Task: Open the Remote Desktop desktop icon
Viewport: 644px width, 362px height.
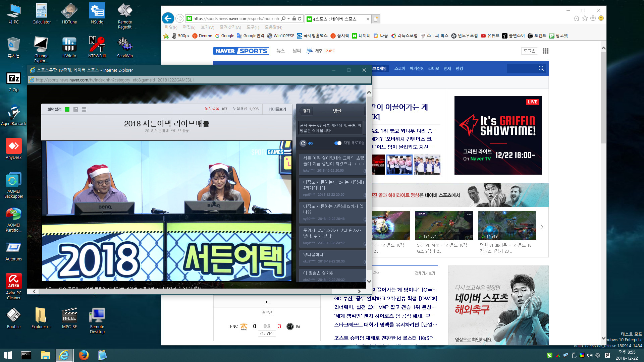Action: [97, 321]
